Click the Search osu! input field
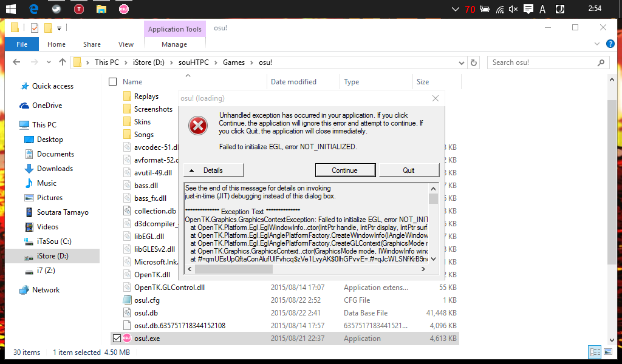Viewport: 622px width, 364px height. point(549,62)
